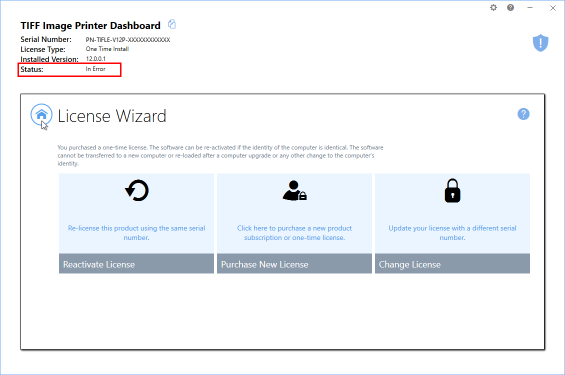Open settings gear in title bar

pos(493,8)
